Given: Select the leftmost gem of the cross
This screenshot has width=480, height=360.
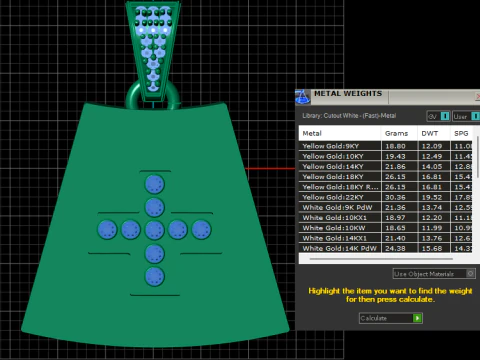Looking at the screenshot, I should (107, 230).
